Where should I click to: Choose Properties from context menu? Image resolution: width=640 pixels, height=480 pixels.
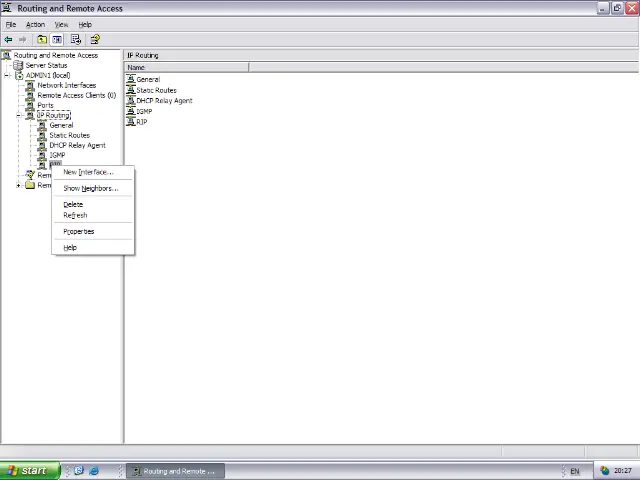[93, 231]
